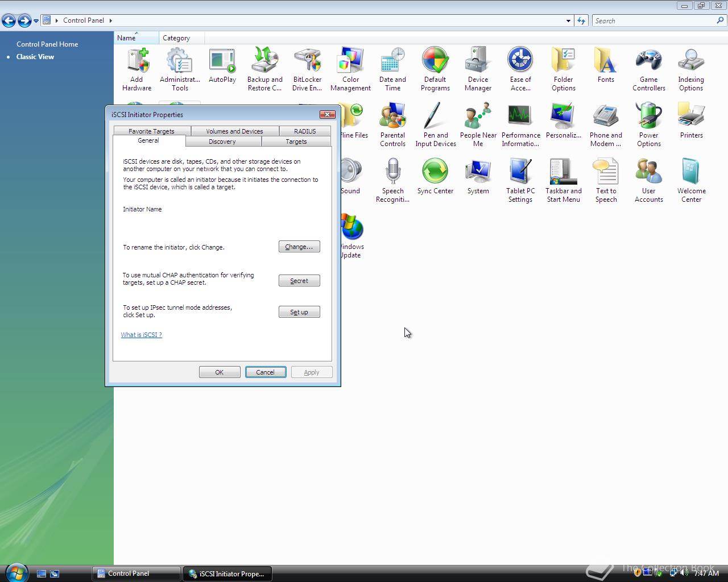Screen dimensions: 728x582
Task: Open Speech Recognition icon
Action: point(392,181)
